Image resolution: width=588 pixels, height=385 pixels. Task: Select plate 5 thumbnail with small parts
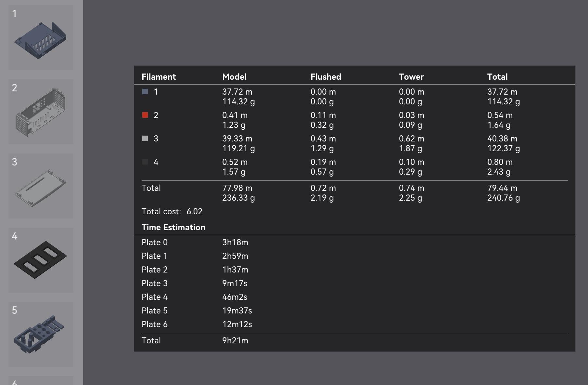tap(41, 334)
